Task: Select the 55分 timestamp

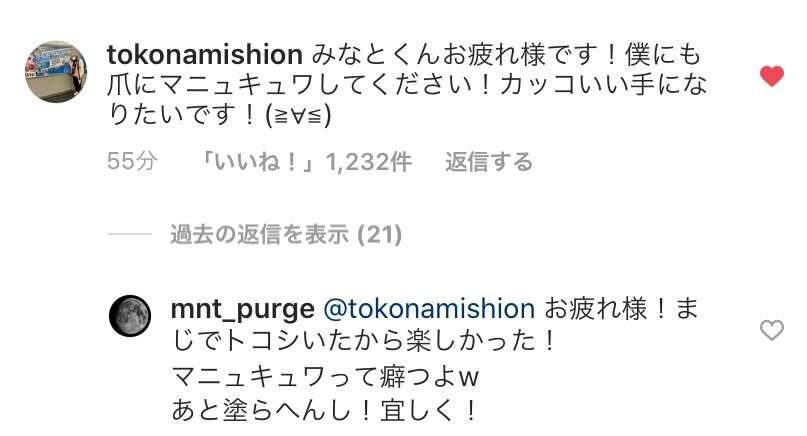Action: pos(132,162)
